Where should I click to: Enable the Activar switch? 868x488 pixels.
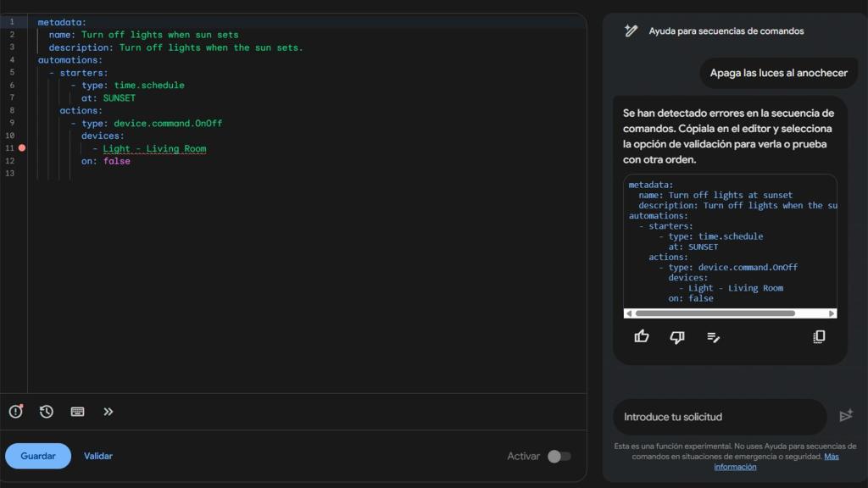click(560, 456)
